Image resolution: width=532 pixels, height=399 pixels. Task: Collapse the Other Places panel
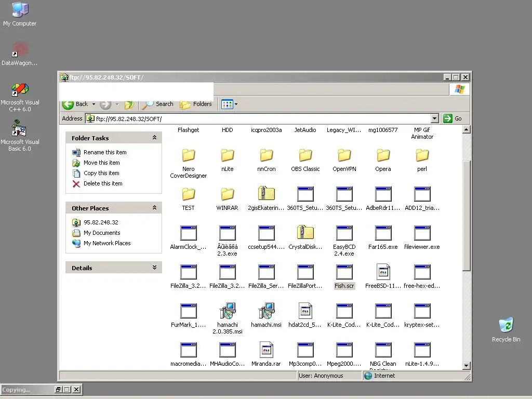point(154,208)
